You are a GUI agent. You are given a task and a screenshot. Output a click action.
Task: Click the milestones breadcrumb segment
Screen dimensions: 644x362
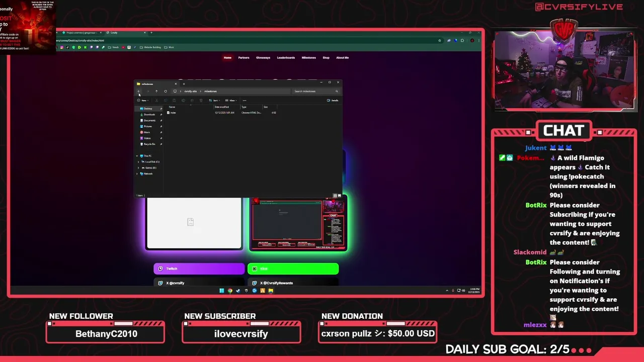tap(211, 91)
